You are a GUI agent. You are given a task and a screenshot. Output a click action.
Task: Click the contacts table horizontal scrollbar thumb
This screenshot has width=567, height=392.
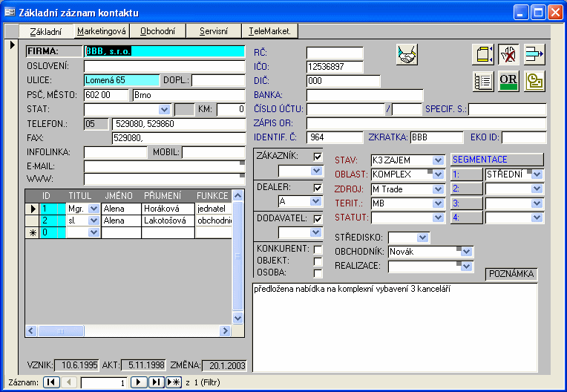pos(61,331)
